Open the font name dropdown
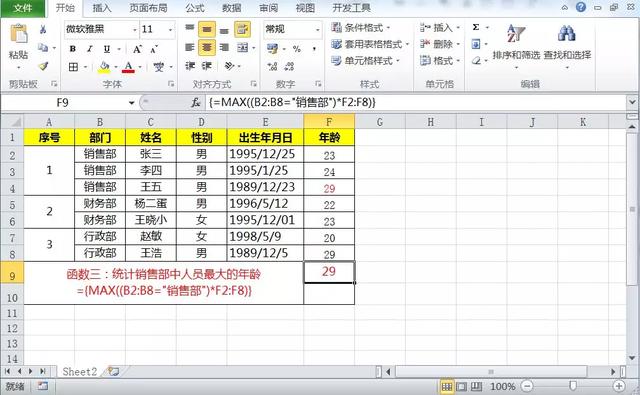This screenshot has height=395, width=640. point(135,30)
